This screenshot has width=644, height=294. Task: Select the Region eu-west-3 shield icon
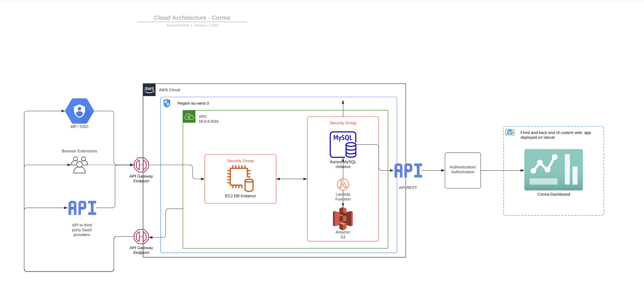tap(167, 103)
